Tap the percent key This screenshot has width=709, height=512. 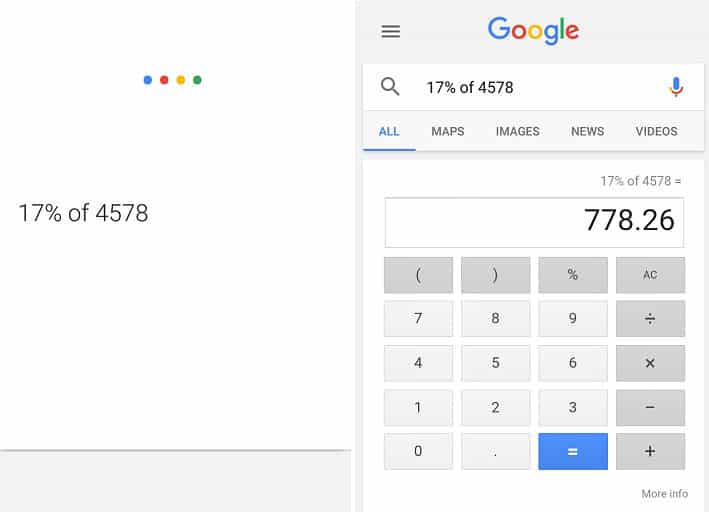[x=573, y=275]
